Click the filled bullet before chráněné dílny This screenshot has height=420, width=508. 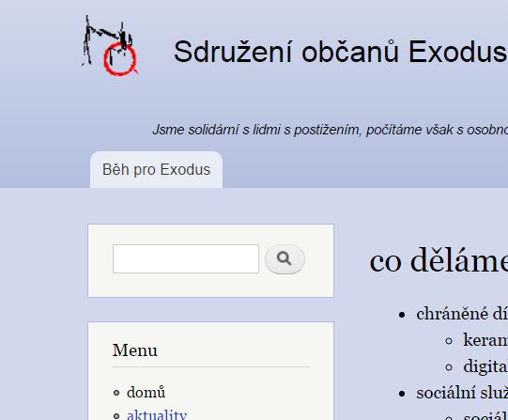click(x=402, y=315)
